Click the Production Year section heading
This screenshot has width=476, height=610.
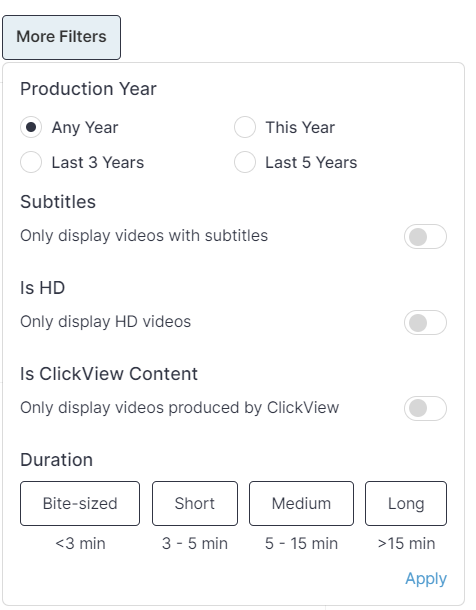click(88, 89)
